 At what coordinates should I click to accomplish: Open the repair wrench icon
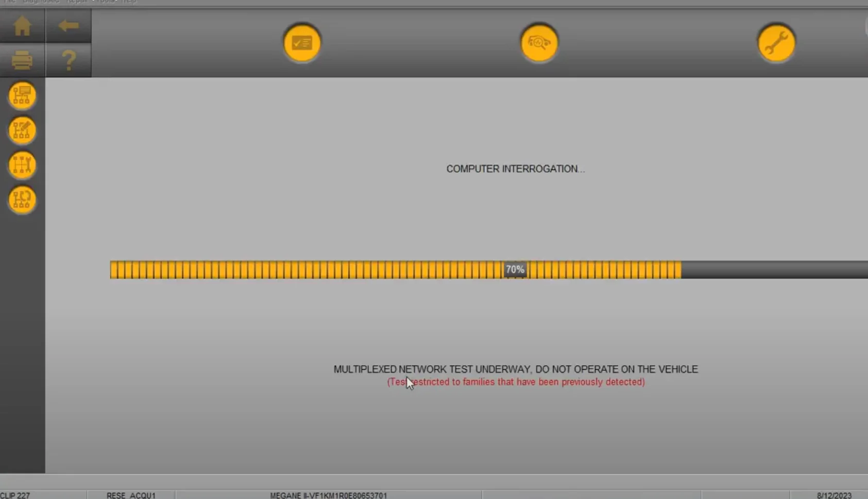(x=776, y=43)
